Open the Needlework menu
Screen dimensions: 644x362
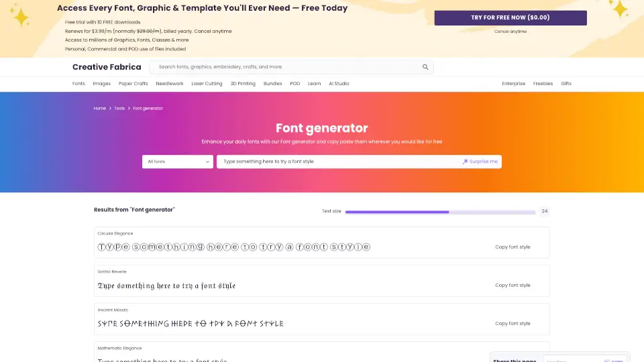tap(170, 84)
